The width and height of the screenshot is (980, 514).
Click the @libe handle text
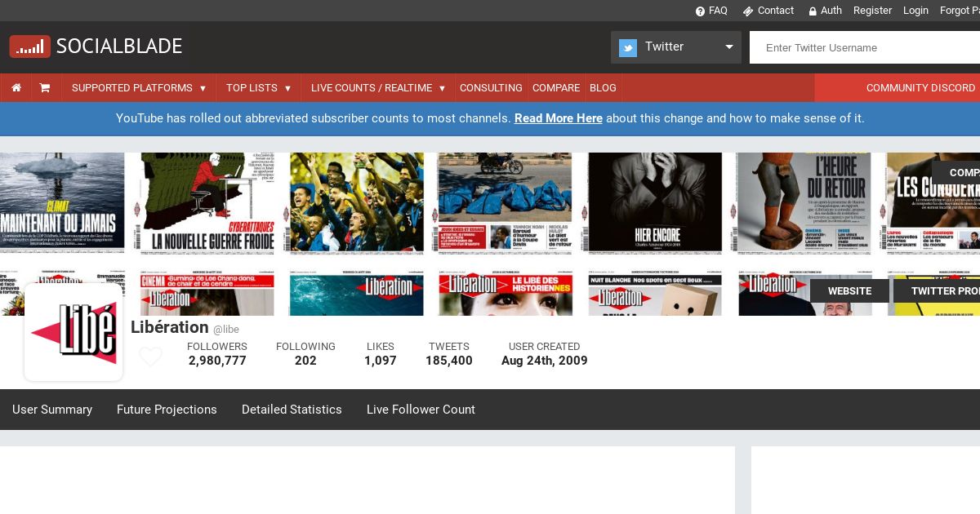(x=226, y=330)
